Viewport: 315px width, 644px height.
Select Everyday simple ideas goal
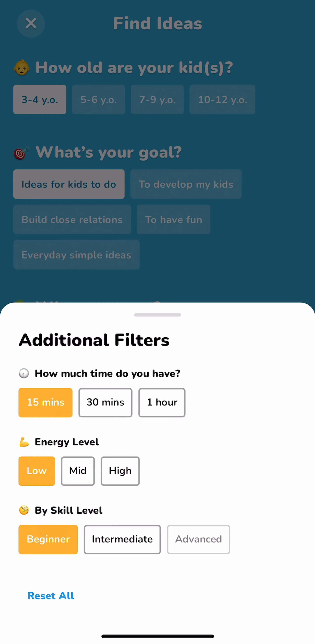[76, 255]
